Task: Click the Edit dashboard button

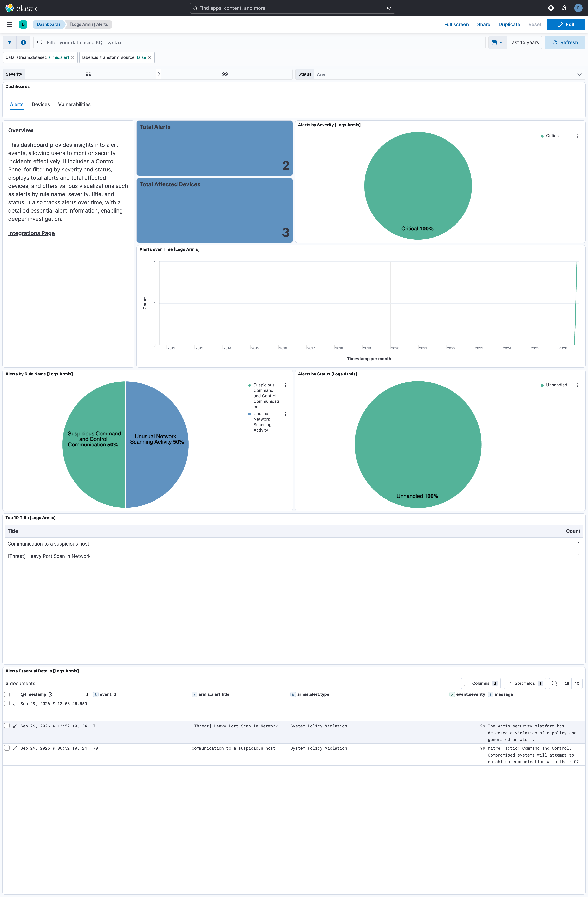Action: click(566, 24)
